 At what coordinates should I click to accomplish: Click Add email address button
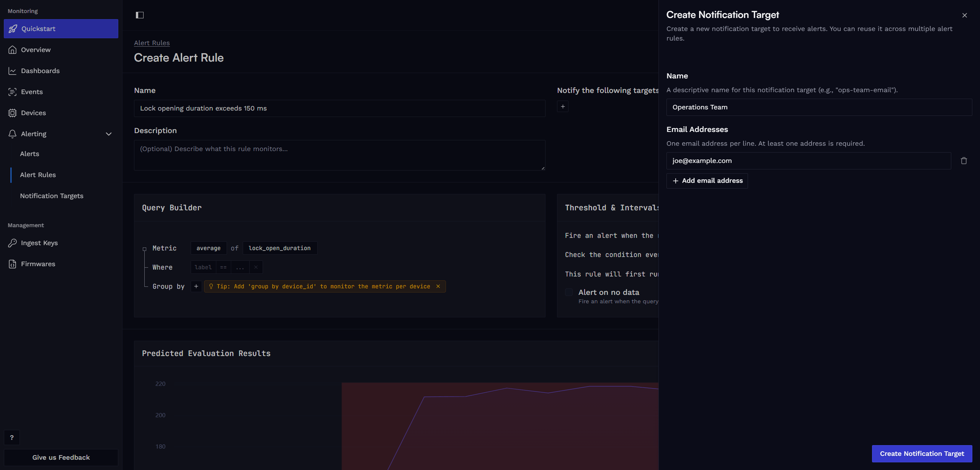(707, 181)
